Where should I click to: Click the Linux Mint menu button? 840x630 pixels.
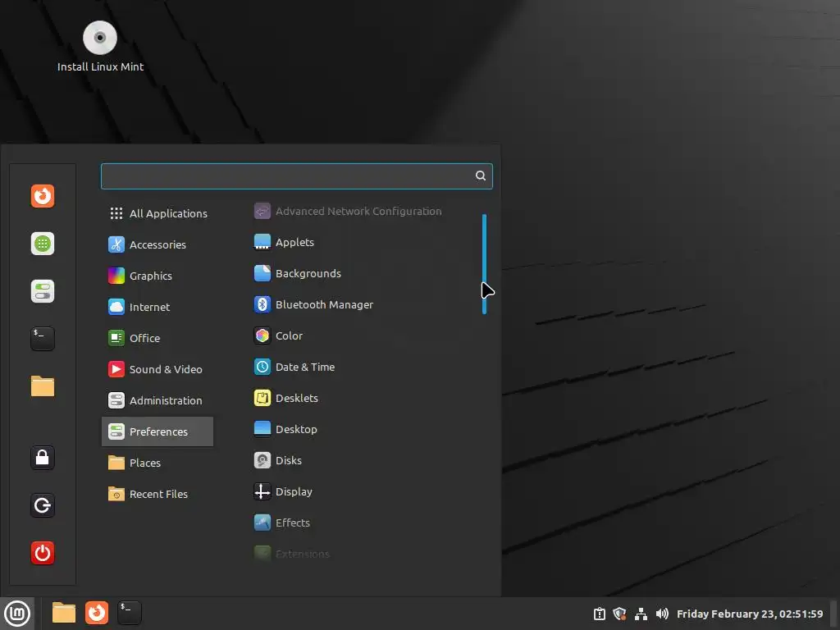[x=17, y=614]
